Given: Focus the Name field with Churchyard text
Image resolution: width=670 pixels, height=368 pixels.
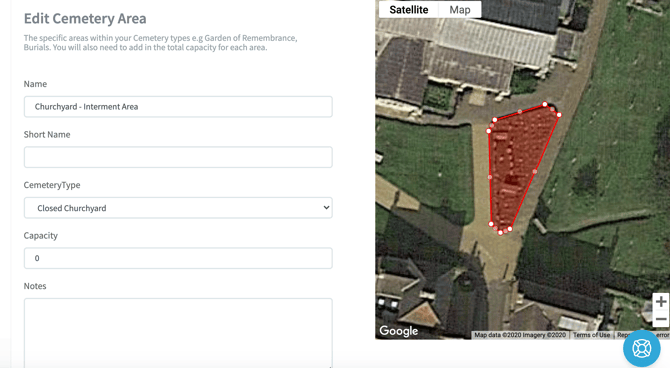Looking at the screenshot, I should pyautogui.click(x=178, y=106).
